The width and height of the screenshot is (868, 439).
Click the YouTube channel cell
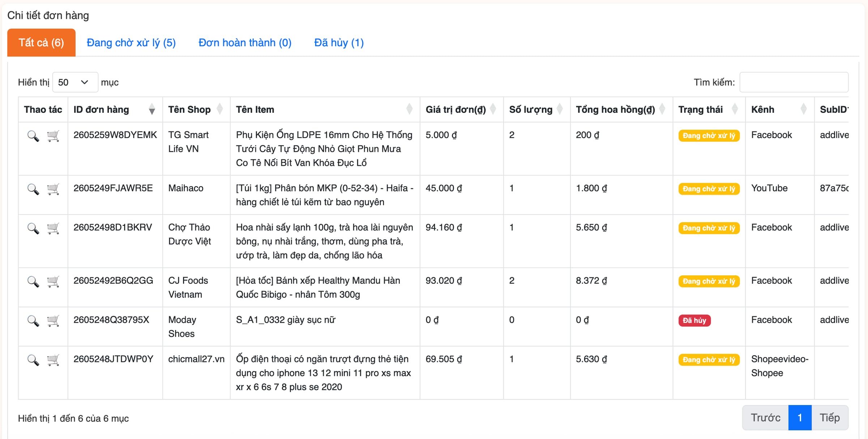click(x=769, y=188)
